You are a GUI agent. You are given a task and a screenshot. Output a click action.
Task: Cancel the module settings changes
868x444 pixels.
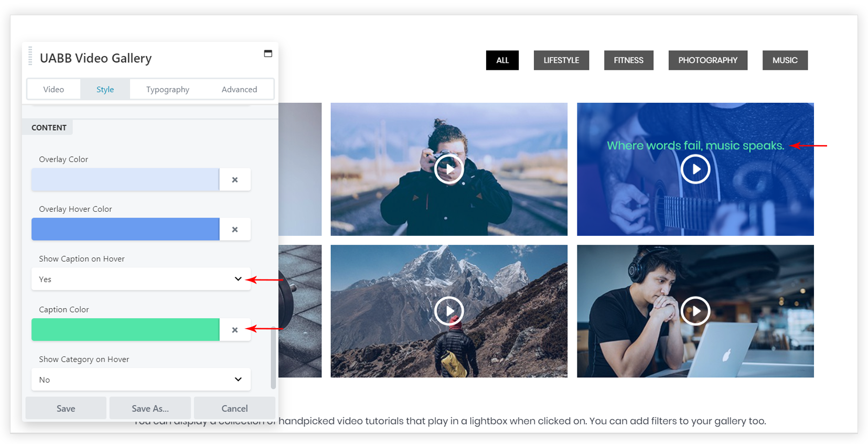point(234,408)
